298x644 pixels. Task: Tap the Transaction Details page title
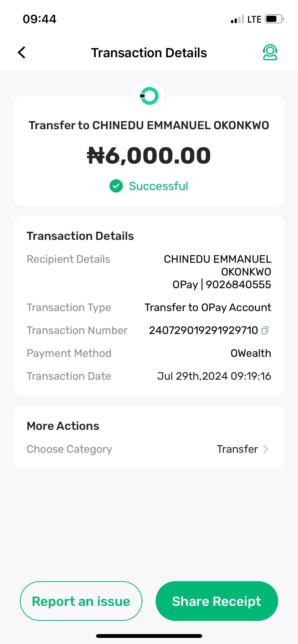tap(149, 53)
